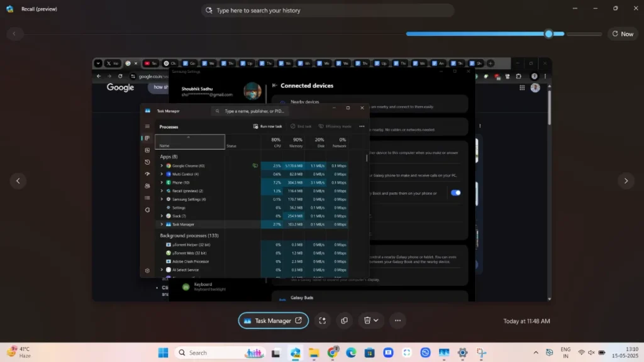The width and height of the screenshot is (644, 362).
Task: Open Task Manager settings gear icon
Action: [147, 270]
